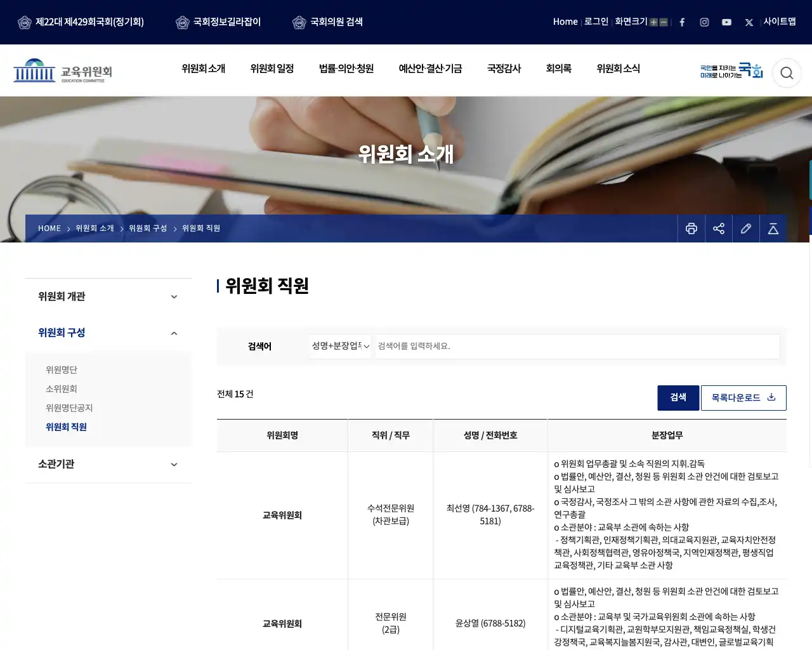Select 위원회 직원 in sidebar
The image size is (812, 650).
point(66,427)
